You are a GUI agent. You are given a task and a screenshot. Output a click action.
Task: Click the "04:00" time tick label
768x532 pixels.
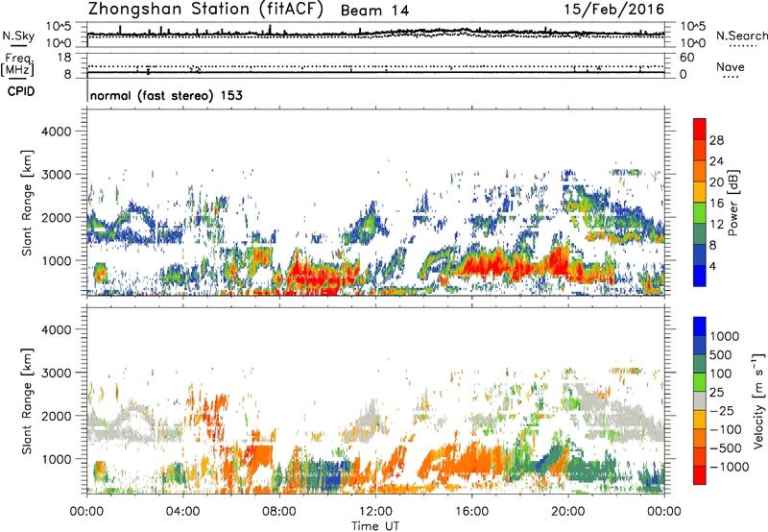pyautogui.click(x=182, y=512)
